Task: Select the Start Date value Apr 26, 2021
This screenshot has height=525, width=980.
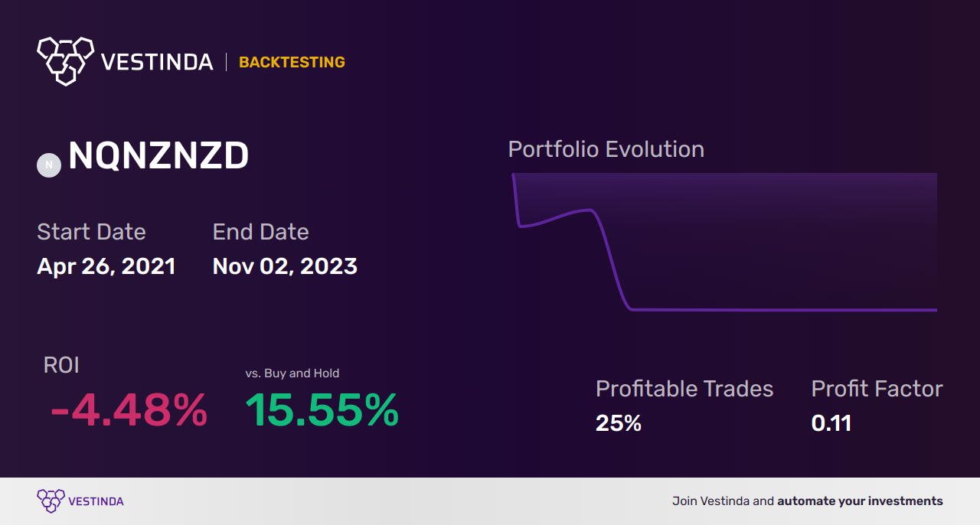Action: [x=106, y=266]
